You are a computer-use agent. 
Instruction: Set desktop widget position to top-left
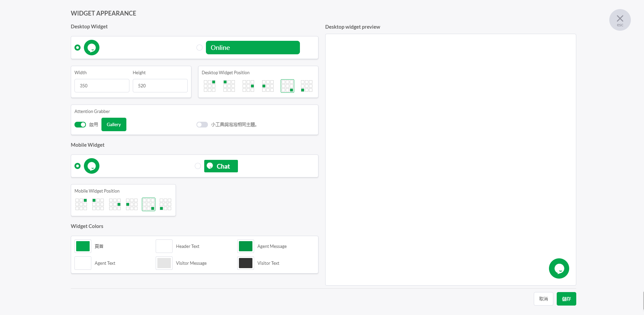tap(229, 86)
